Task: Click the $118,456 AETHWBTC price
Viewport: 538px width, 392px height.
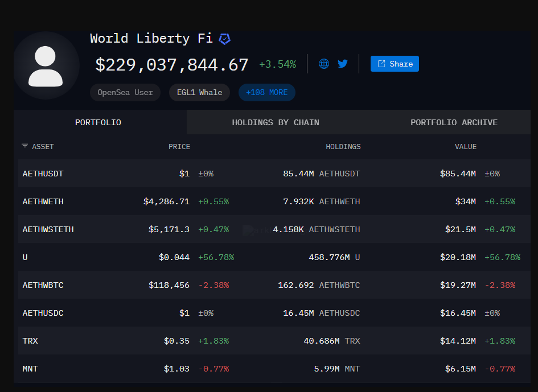Action: (169, 286)
